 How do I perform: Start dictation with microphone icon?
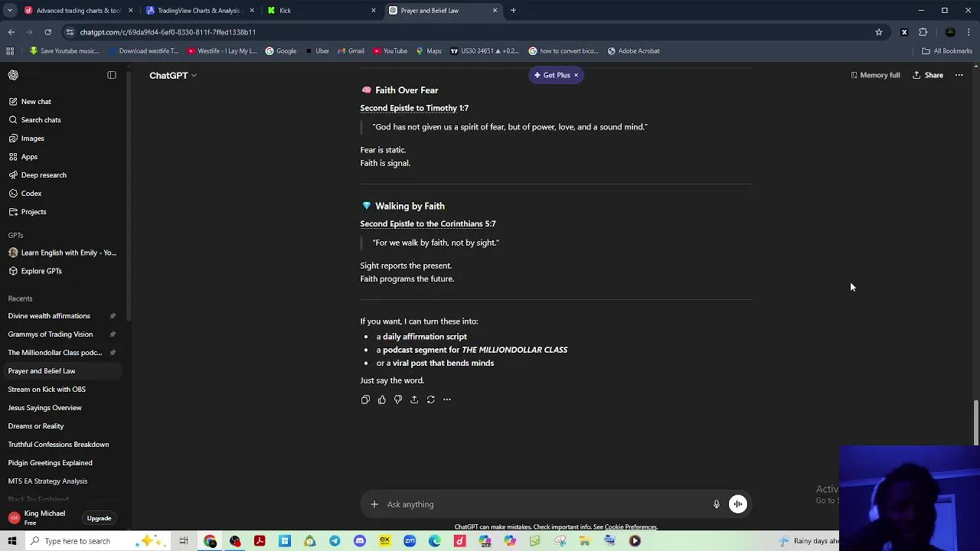coord(717,504)
